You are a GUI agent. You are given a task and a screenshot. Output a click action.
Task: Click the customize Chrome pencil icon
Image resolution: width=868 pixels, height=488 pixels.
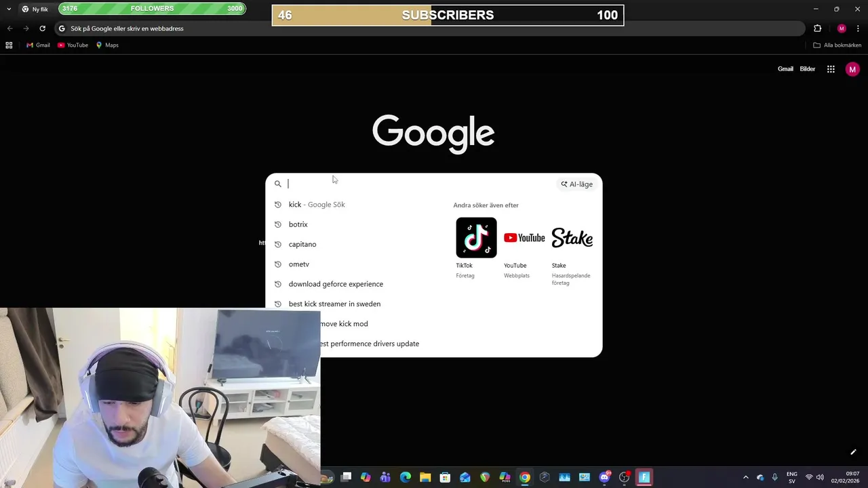[853, 452]
